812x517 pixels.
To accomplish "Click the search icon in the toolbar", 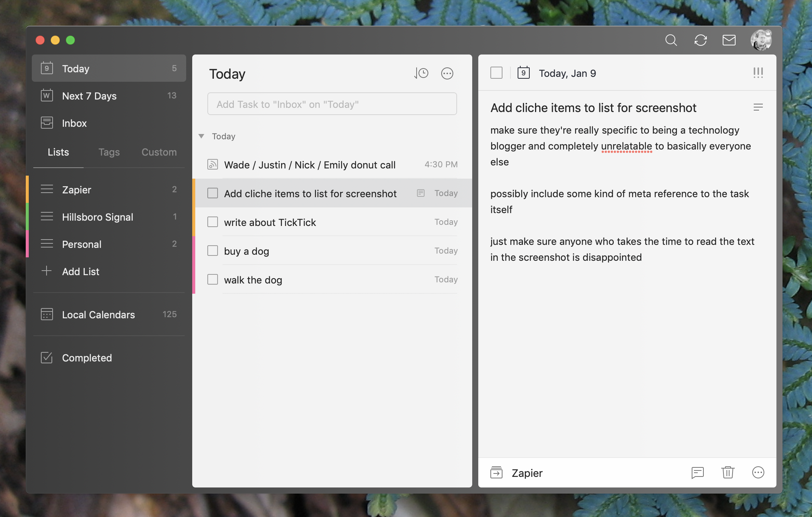I will 672,40.
